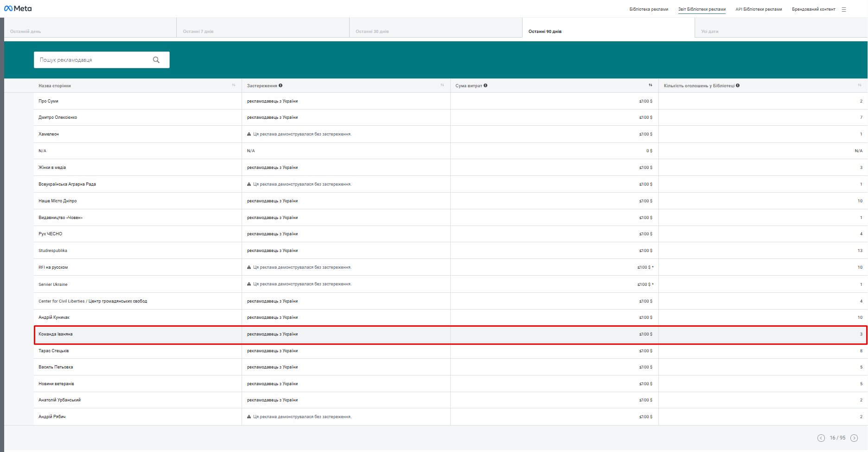Open Брендований контент link
The image size is (868, 452).
point(813,9)
